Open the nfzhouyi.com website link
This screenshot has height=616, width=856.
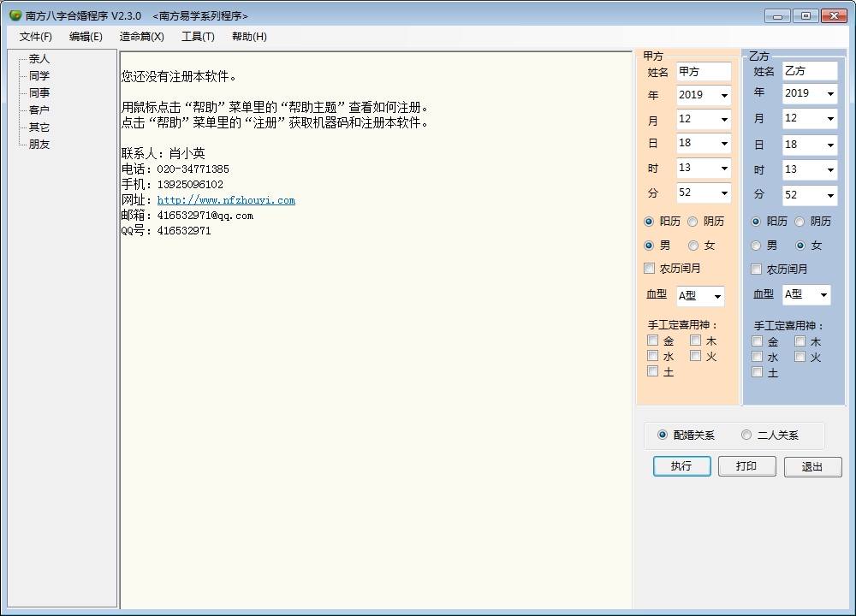coord(226,200)
